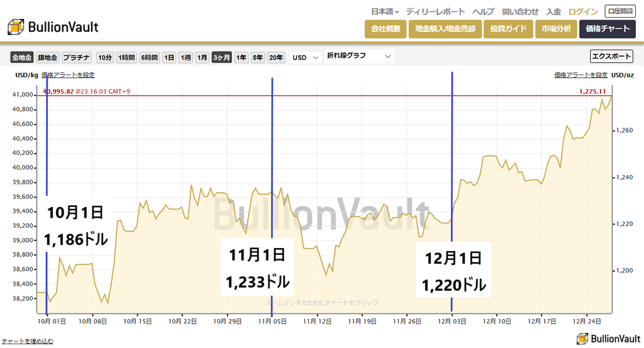This screenshot has height=348, width=644.
Task: Click the 口座開設 open account button
Action: 620,11
